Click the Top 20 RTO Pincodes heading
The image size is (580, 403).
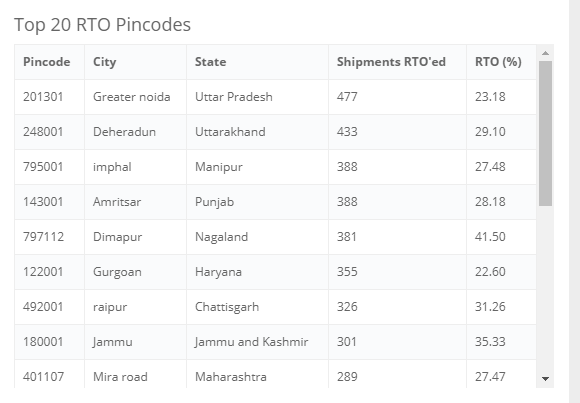pyautogui.click(x=102, y=25)
